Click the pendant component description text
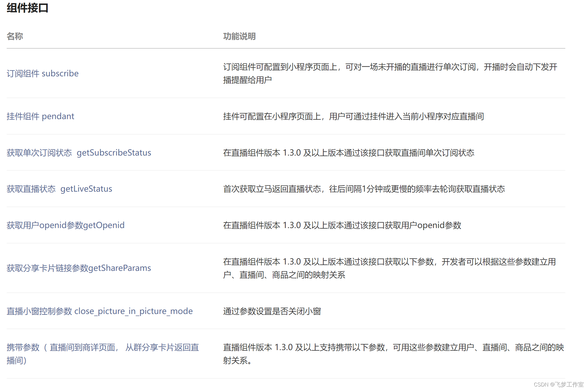Image resolution: width=588 pixels, height=390 pixels. point(353,117)
